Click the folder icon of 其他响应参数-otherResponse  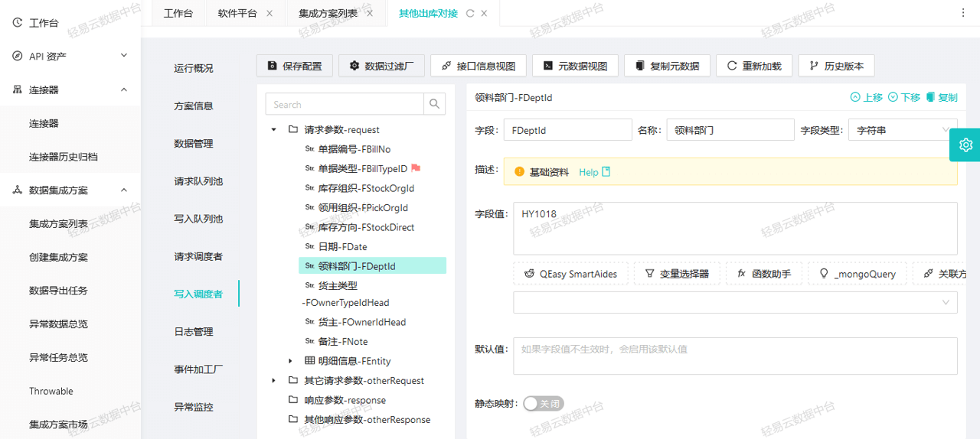(x=292, y=419)
